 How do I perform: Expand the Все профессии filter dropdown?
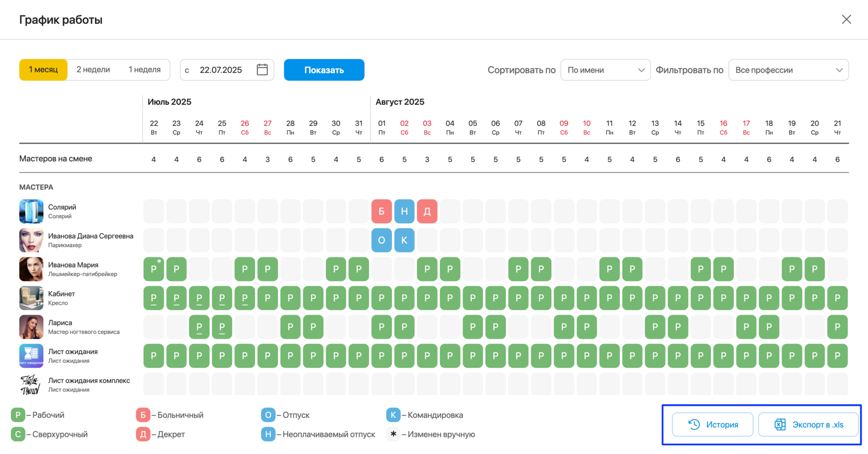coord(788,70)
